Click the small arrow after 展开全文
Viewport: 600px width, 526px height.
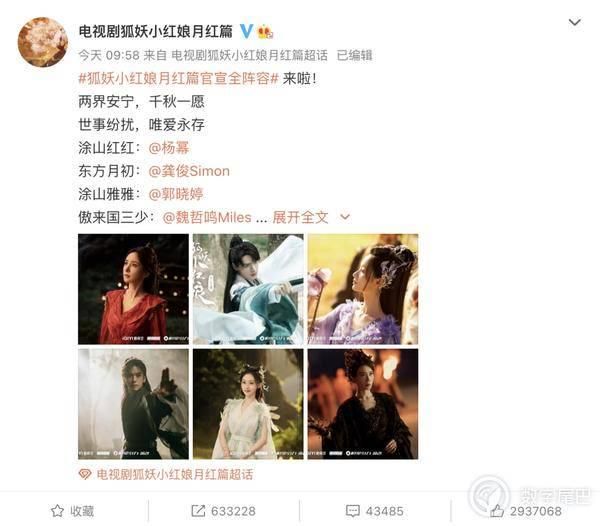(345, 217)
